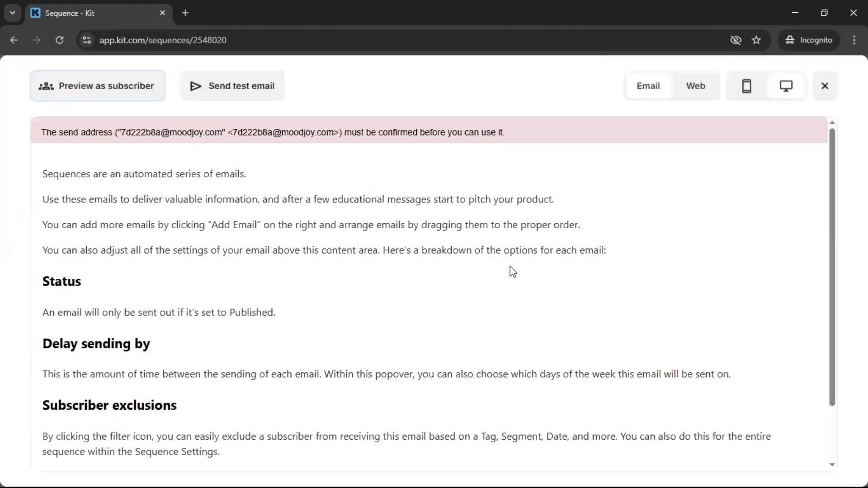Open the tab search dropdown chevron
Screen dimensions: 868x488
12,13
